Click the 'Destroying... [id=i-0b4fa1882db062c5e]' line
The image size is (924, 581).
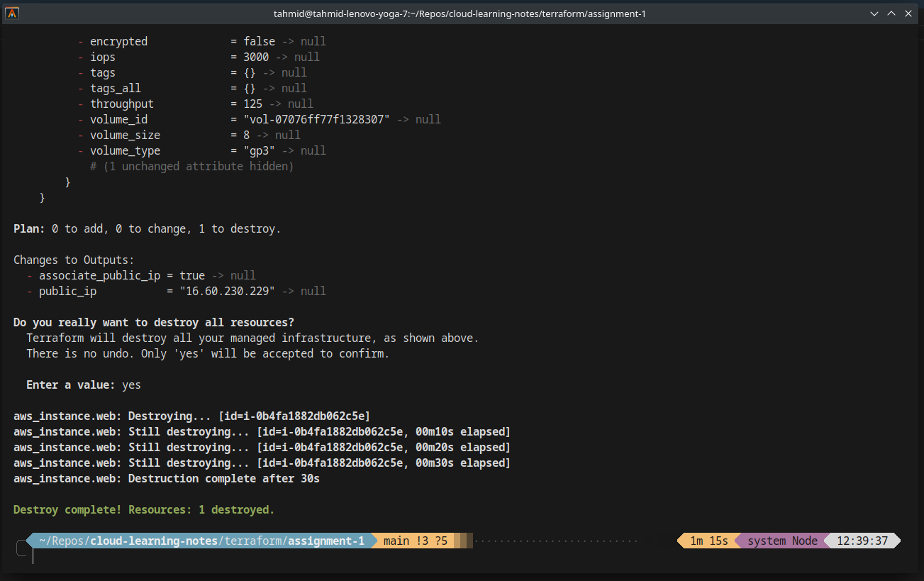(x=192, y=416)
